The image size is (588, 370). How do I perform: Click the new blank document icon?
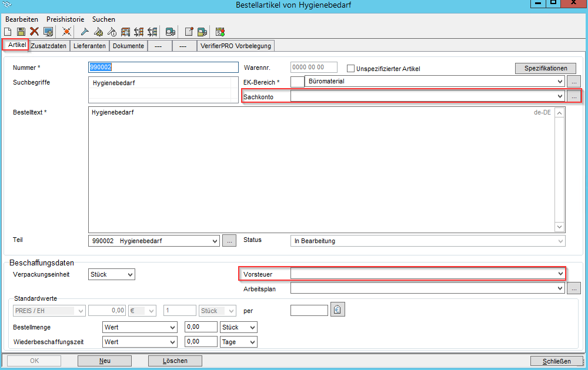click(8, 32)
